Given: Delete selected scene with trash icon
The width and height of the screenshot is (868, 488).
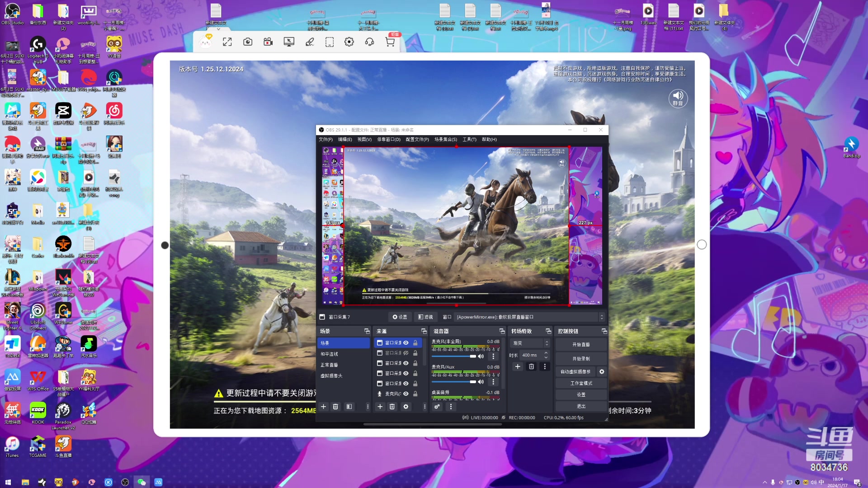Looking at the screenshot, I should (x=335, y=407).
